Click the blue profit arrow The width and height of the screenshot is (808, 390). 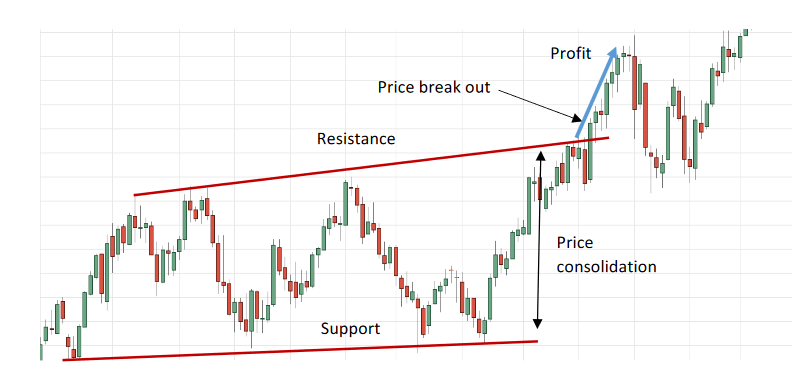(596, 92)
